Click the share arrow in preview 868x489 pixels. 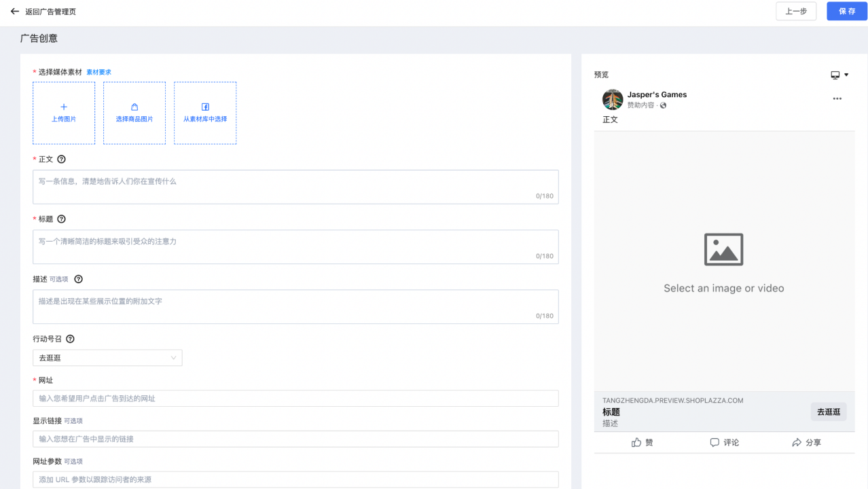[797, 443]
